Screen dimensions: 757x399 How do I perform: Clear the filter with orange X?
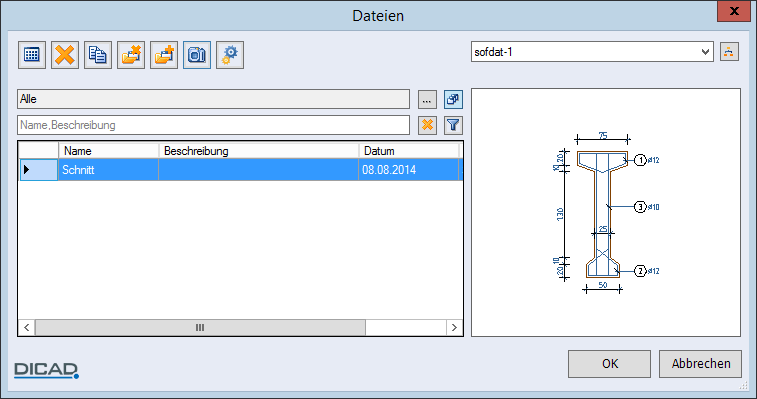pyautogui.click(x=427, y=125)
